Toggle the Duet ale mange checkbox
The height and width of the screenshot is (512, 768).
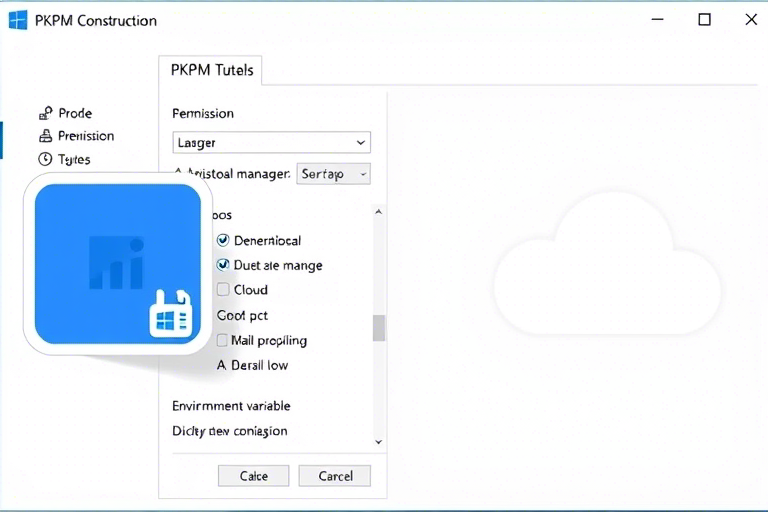coord(223,265)
